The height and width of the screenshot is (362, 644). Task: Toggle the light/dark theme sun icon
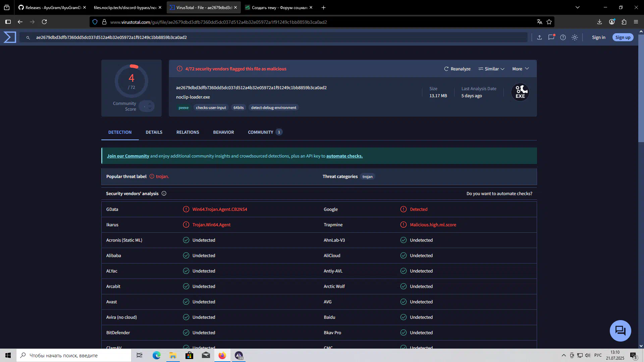pos(575,38)
